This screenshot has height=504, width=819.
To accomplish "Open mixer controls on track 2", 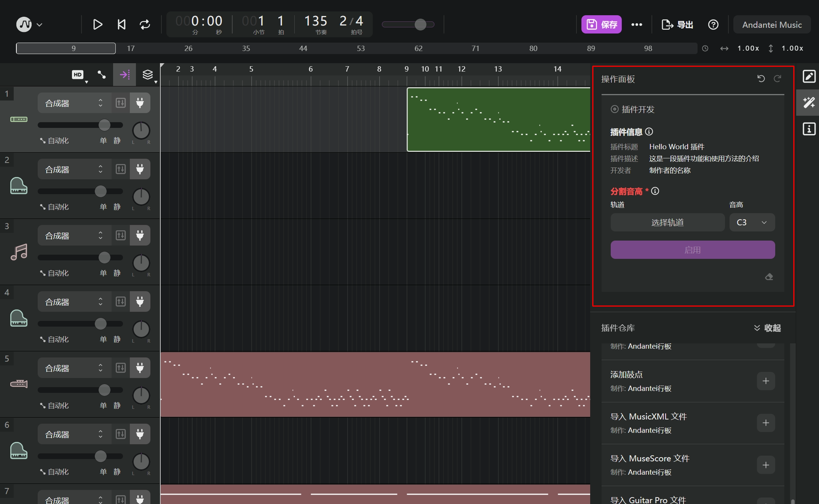I will click(x=121, y=169).
